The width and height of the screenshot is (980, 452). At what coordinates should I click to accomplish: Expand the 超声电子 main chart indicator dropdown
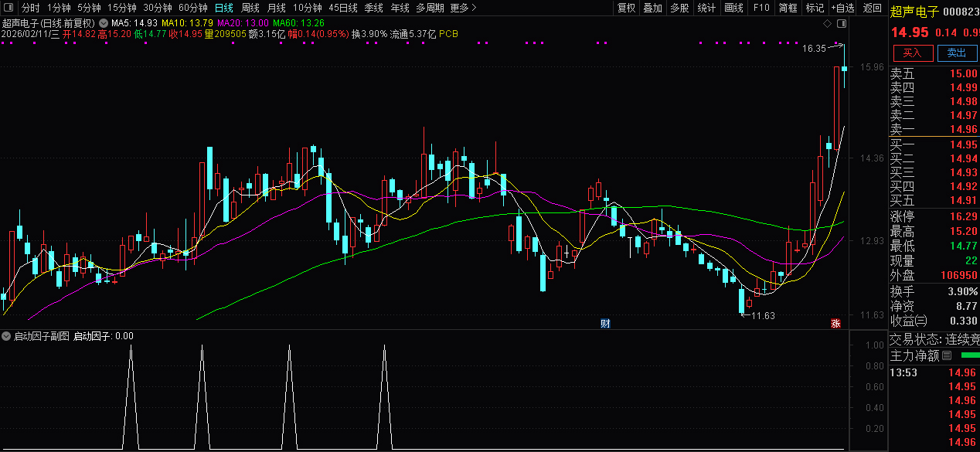click(x=103, y=23)
